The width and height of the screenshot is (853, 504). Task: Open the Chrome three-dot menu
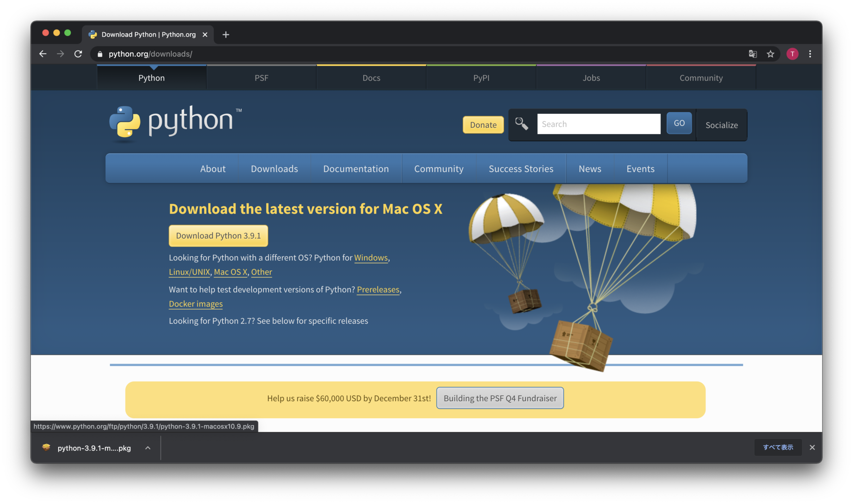click(x=810, y=54)
